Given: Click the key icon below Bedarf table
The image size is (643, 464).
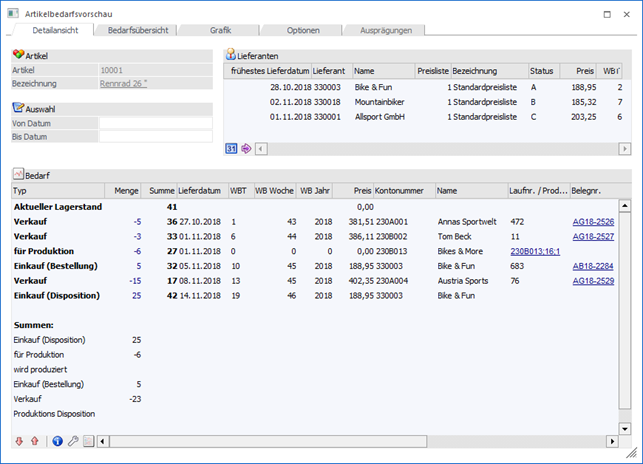Looking at the screenshot, I should coord(73,441).
